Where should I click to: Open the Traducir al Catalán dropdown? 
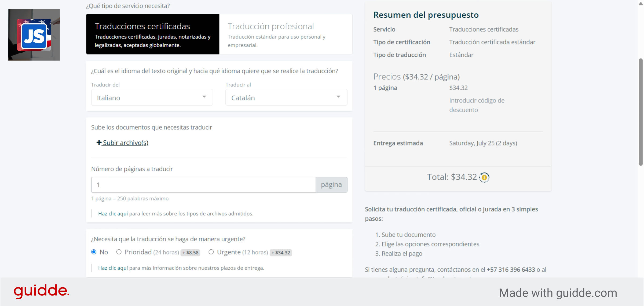click(286, 97)
